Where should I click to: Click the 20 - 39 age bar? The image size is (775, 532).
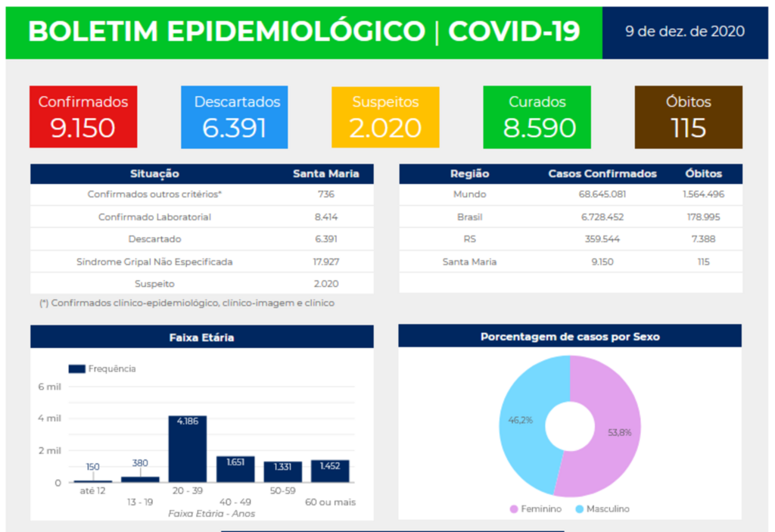point(187,450)
